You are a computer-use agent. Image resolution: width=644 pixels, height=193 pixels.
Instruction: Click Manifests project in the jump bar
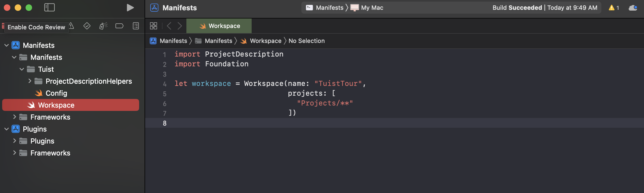tap(168, 41)
